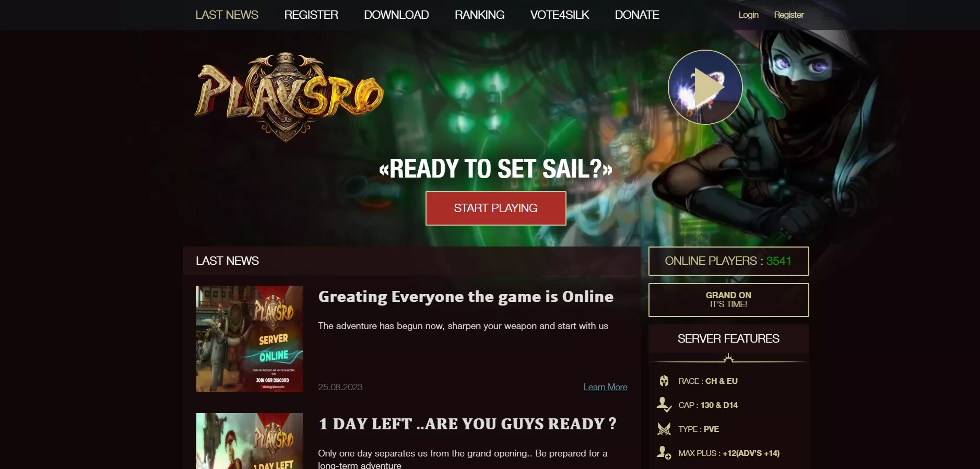Viewport: 980px width, 469px height.
Task: Follow the Learn More link
Action: [605, 387]
